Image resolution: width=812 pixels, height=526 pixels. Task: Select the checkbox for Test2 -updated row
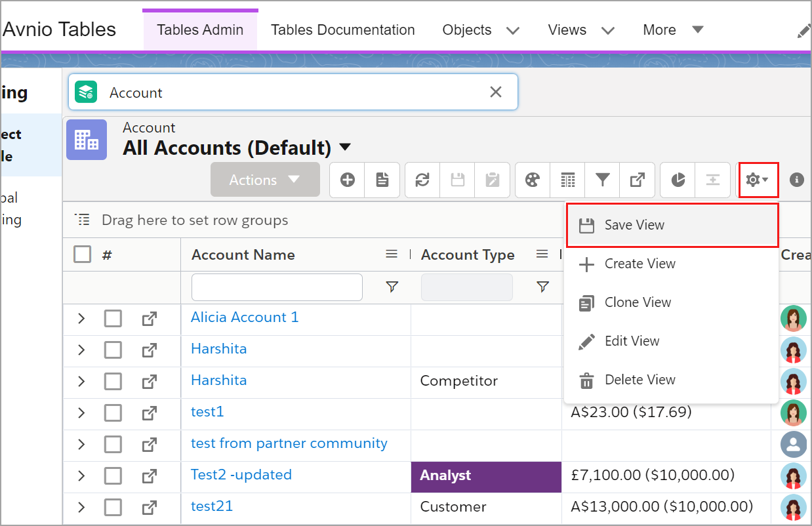pyautogui.click(x=113, y=476)
